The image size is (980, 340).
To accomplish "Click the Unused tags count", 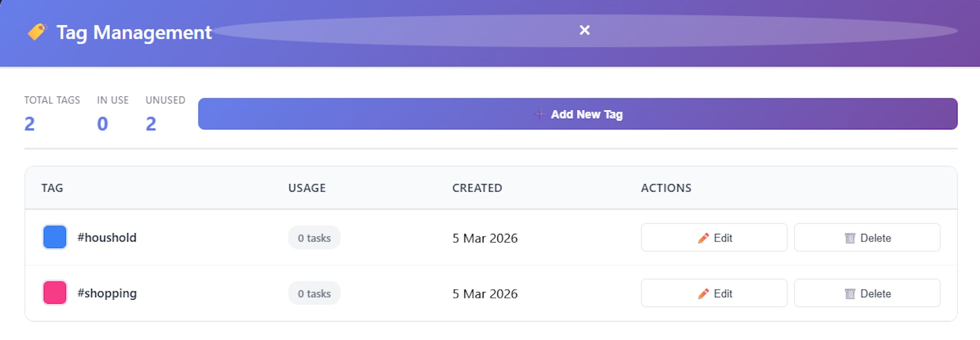I will click(x=151, y=124).
